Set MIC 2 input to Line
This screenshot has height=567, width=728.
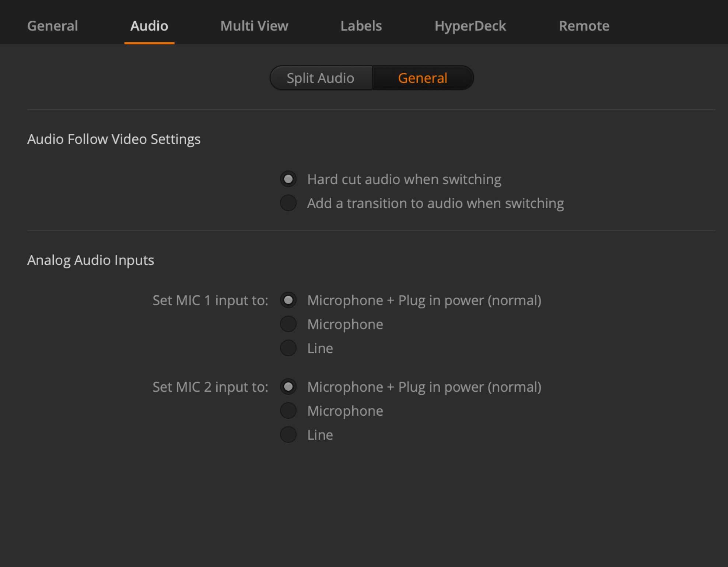(x=288, y=434)
